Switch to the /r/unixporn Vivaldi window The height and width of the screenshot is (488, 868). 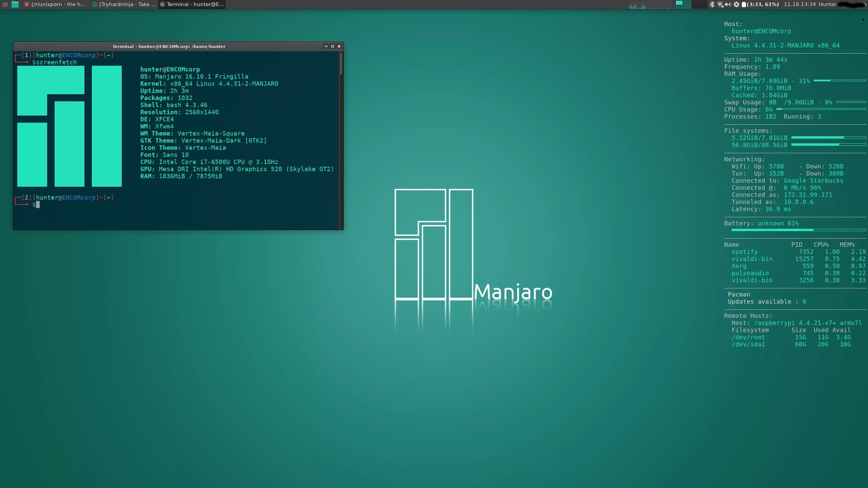tap(55, 4)
